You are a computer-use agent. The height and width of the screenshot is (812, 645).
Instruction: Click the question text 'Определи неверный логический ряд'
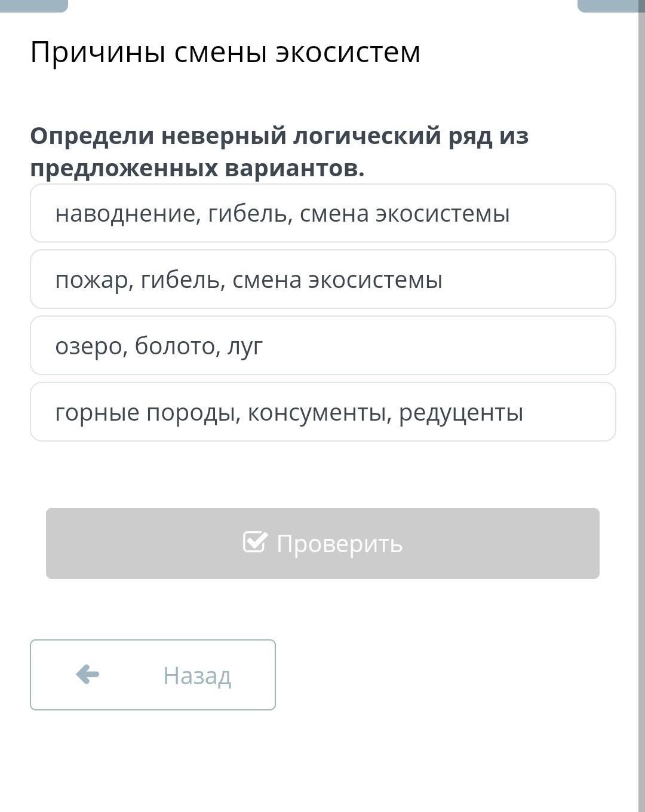point(262,136)
